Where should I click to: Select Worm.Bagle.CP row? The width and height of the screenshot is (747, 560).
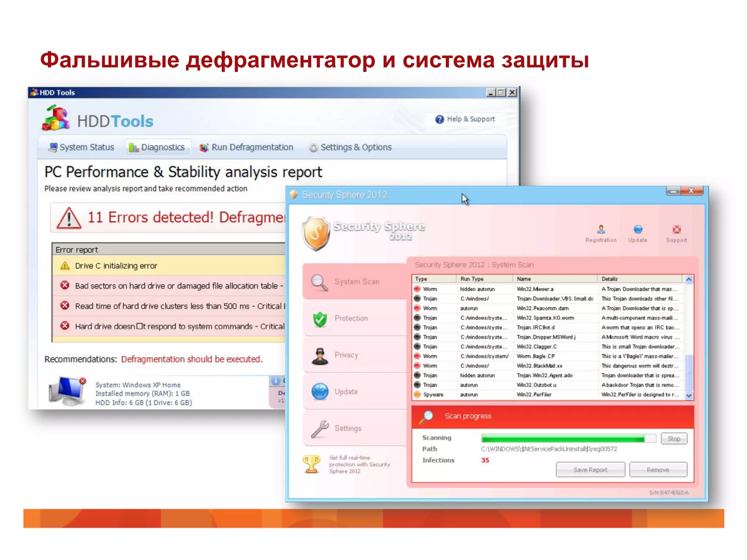547,356
